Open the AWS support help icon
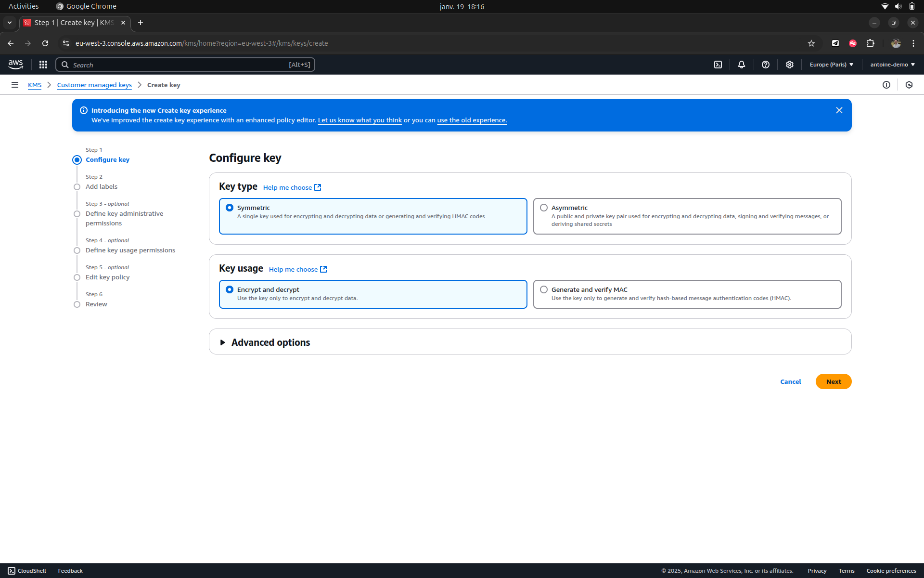Screen dimensions: 924x578 coord(766,65)
